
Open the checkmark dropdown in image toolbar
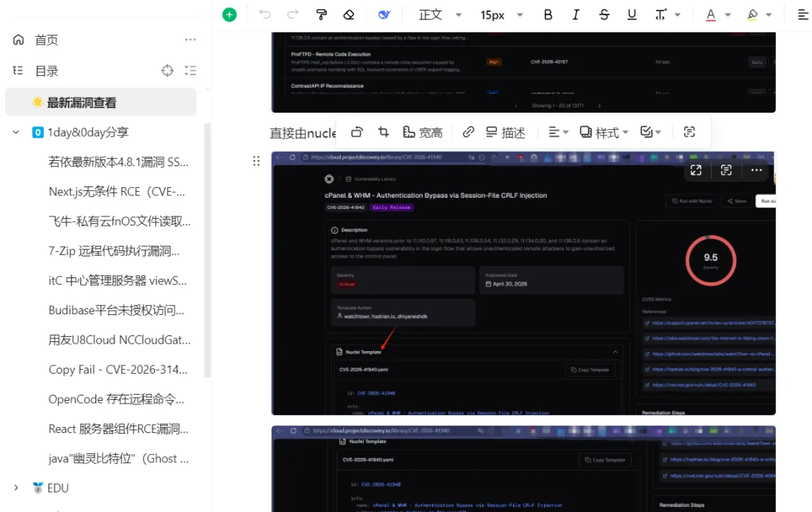pos(650,132)
